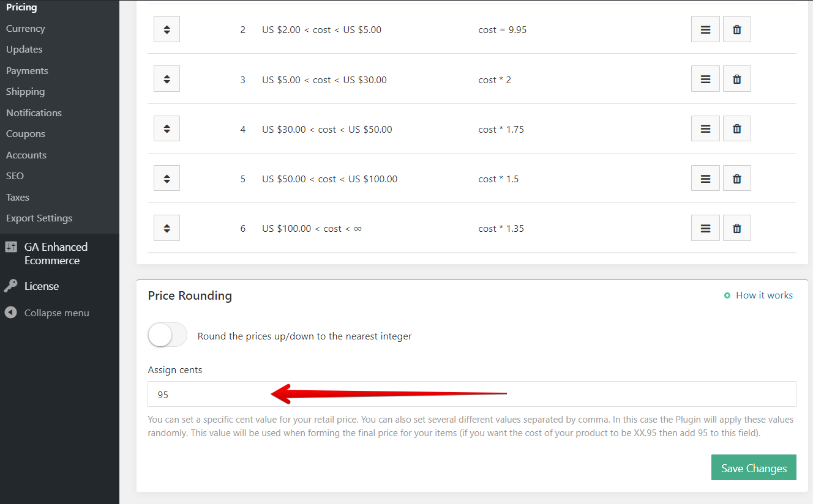Open the edit menu icon for rule 5

pyautogui.click(x=705, y=178)
